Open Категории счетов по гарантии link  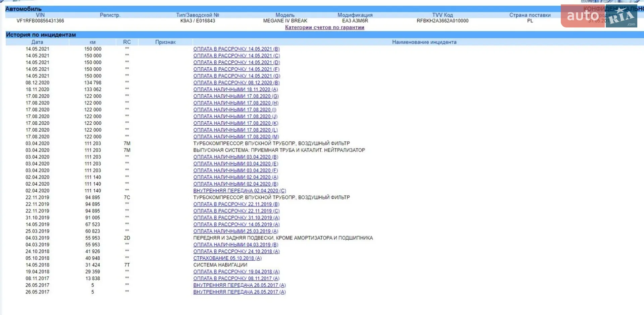coord(324,27)
